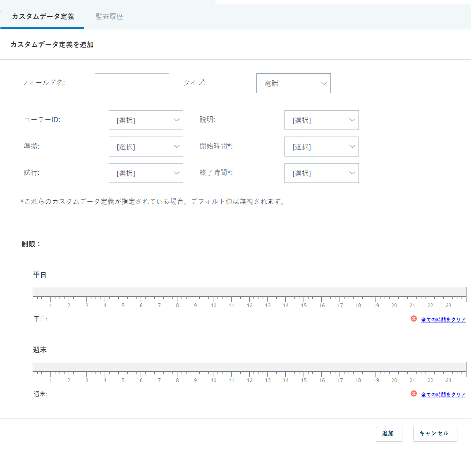Expand the 説明 dropdown
Screen dimensions: 476x452
click(322, 120)
